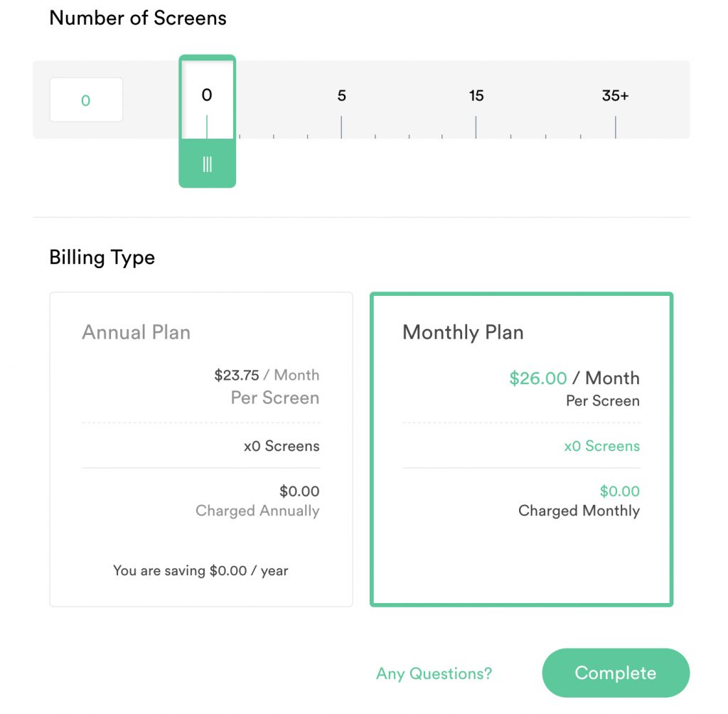Click the Per Screen label in Monthly Plan
728x714 pixels.
point(604,400)
